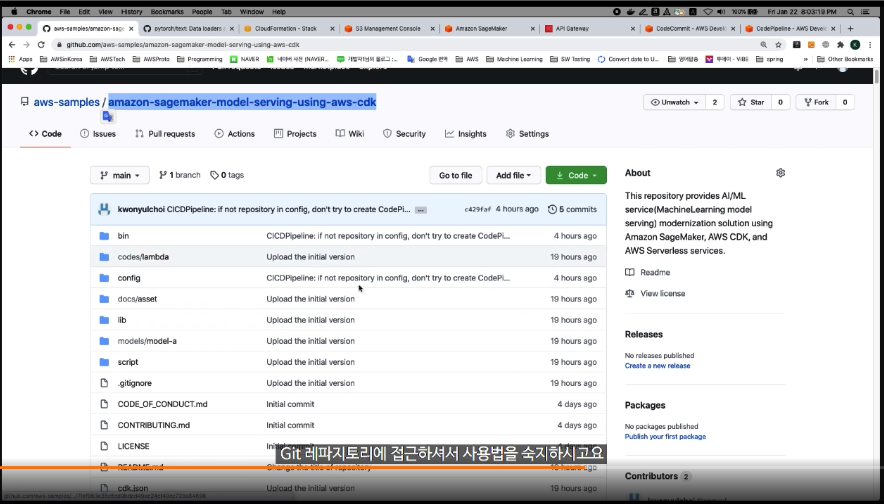
Task: Open the Readme link in About
Action: point(648,272)
